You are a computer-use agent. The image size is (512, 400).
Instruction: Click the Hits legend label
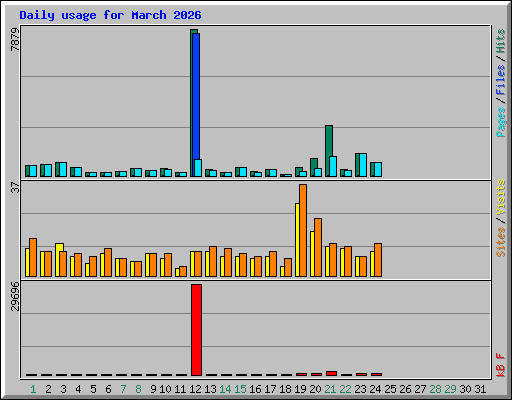tap(501, 41)
